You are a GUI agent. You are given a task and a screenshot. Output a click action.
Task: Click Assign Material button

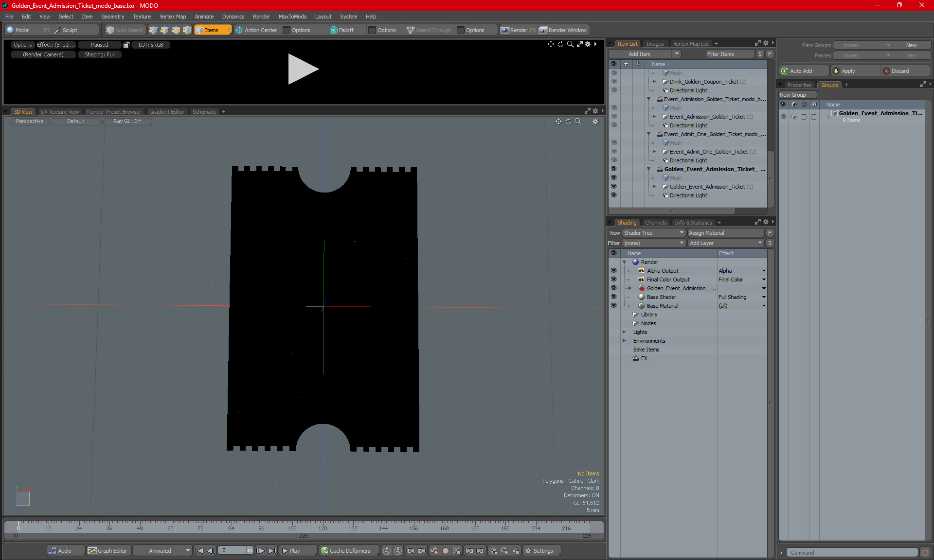725,233
